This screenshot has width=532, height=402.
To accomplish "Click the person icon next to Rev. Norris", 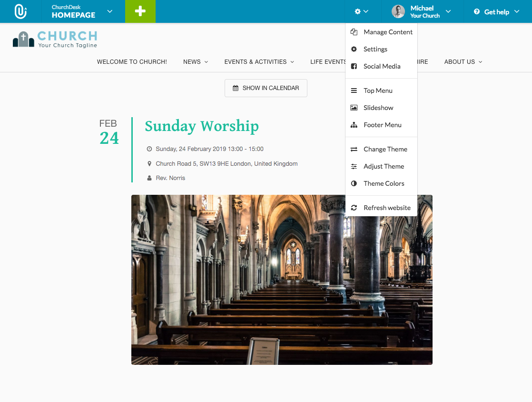I will (149, 178).
